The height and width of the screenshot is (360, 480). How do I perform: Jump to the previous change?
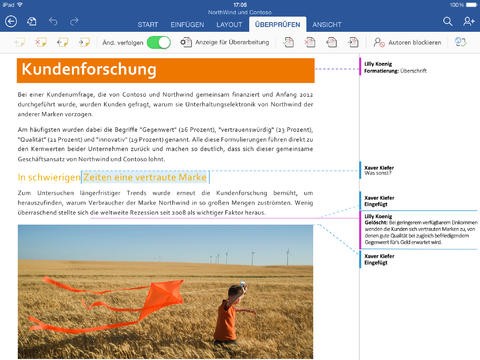tap(332, 42)
